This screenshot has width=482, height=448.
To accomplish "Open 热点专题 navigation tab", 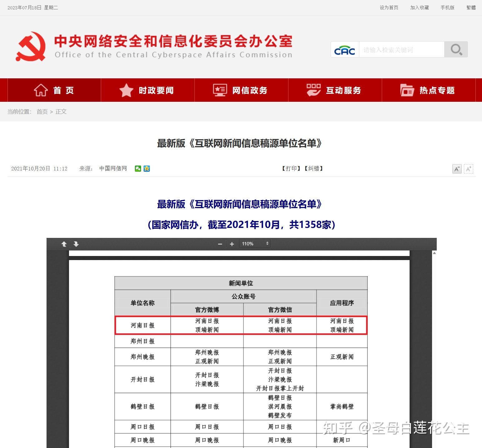I will pyautogui.click(x=429, y=90).
